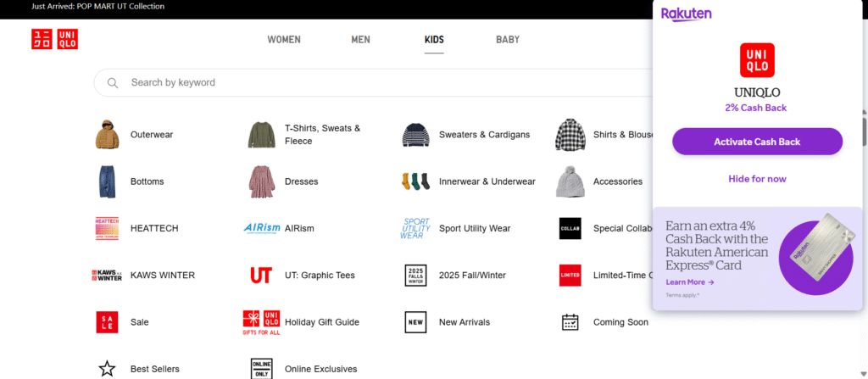The image size is (868, 379).
Task: Click the UNIQLO logo in header
Action: point(54,39)
